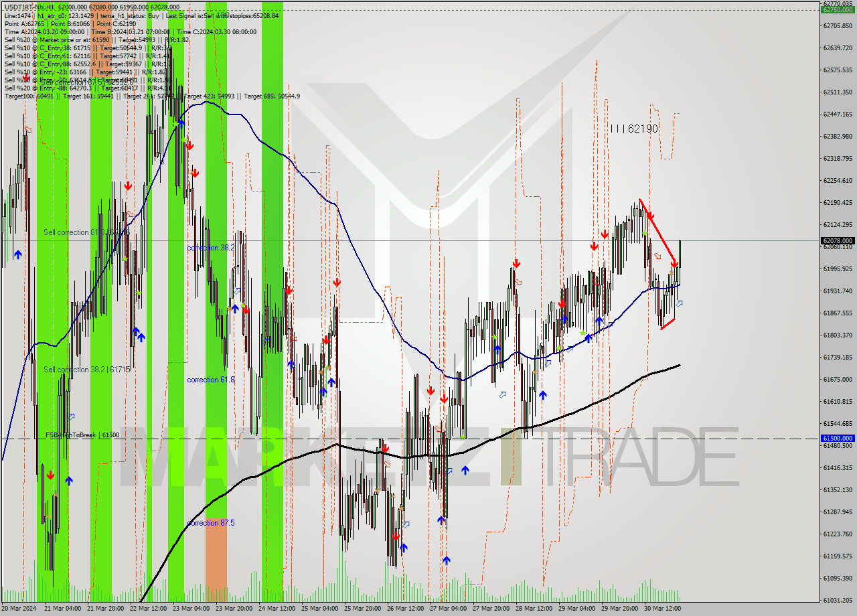The width and height of the screenshot is (857, 616).
Task: Click the 'Target100: 60491' targets line
Action: [152, 96]
